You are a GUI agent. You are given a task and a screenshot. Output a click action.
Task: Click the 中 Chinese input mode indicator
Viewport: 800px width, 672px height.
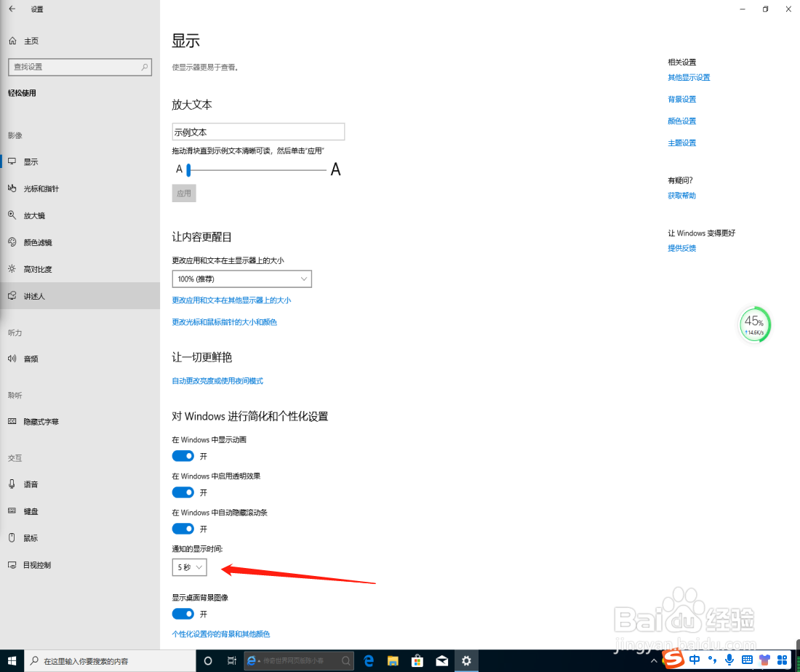point(695,660)
